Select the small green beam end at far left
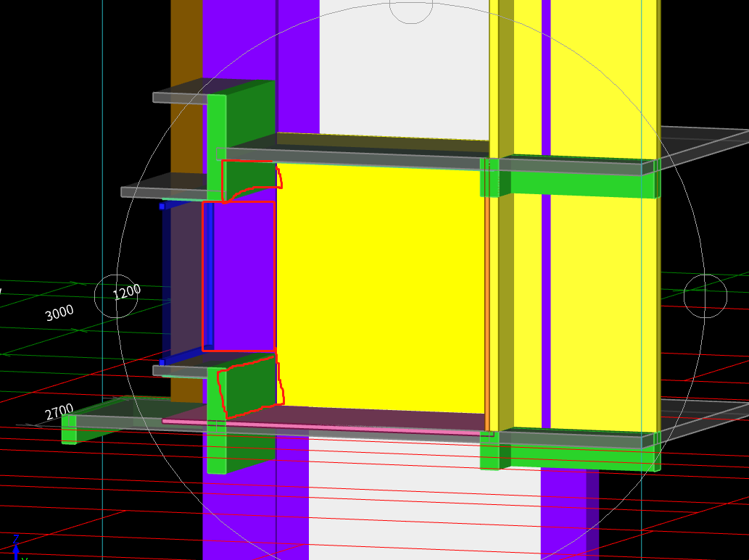The height and width of the screenshot is (560, 749). [69, 429]
